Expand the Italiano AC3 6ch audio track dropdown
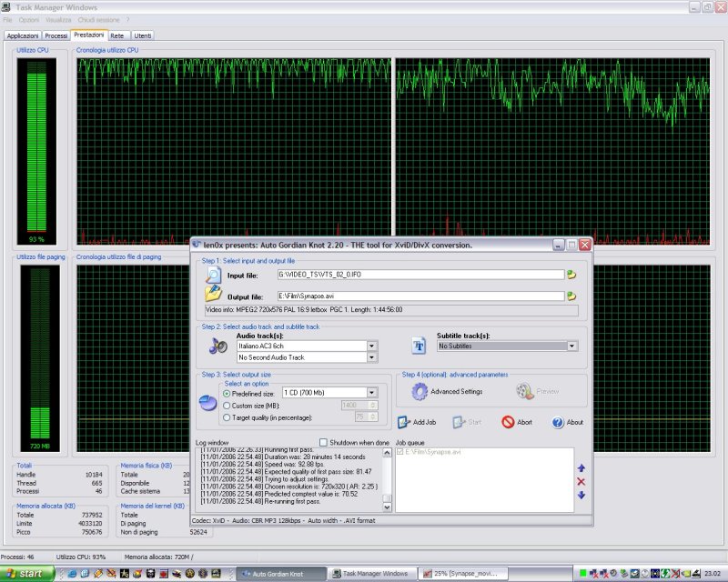The image size is (728, 582). 371,346
